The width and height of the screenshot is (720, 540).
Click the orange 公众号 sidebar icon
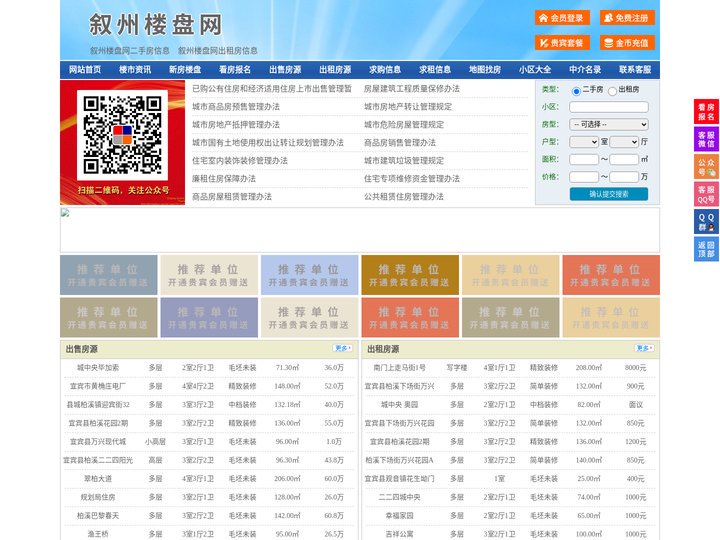706,167
